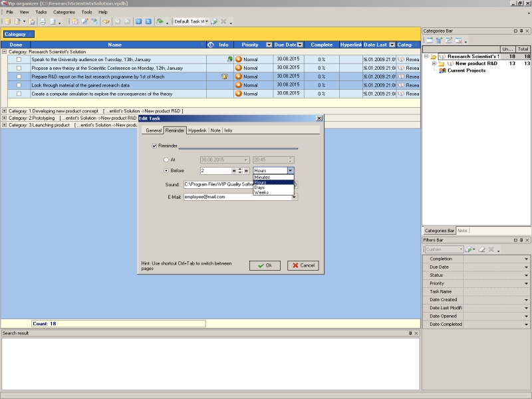Click the green flag toolbar icon
The height and width of the screenshot is (399, 532).
(160, 21)
